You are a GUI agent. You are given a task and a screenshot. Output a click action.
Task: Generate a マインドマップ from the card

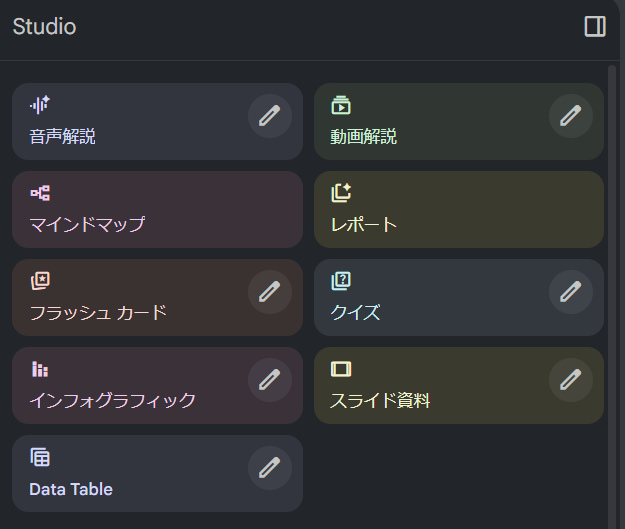(157, 210)
